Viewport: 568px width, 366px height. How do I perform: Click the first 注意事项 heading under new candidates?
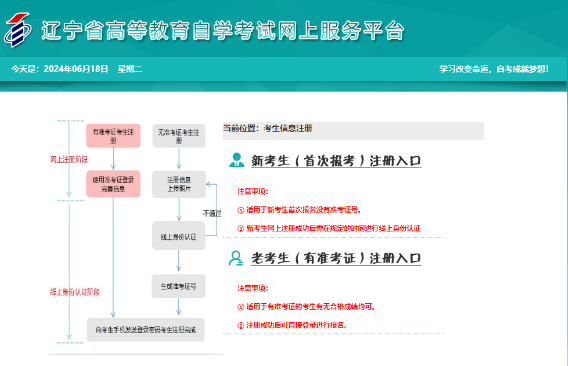252,191
